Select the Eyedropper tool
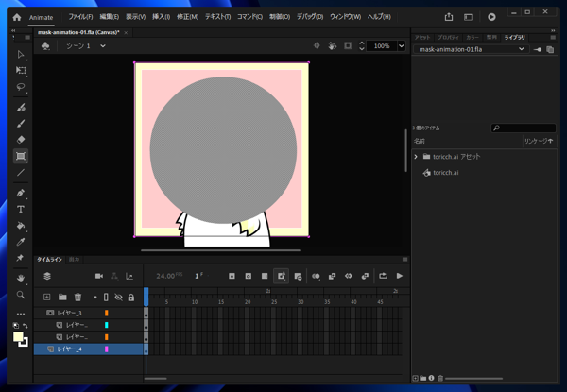 tap(21, 242)
